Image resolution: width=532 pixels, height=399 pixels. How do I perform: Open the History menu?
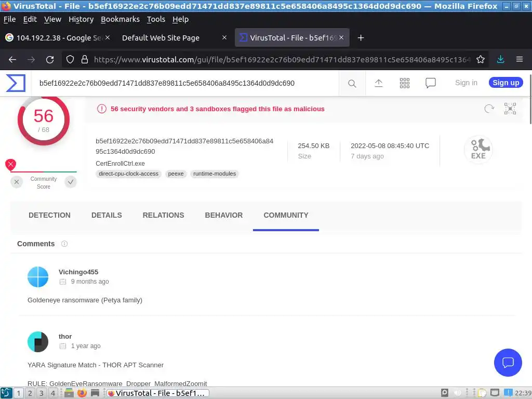(81, 19)
